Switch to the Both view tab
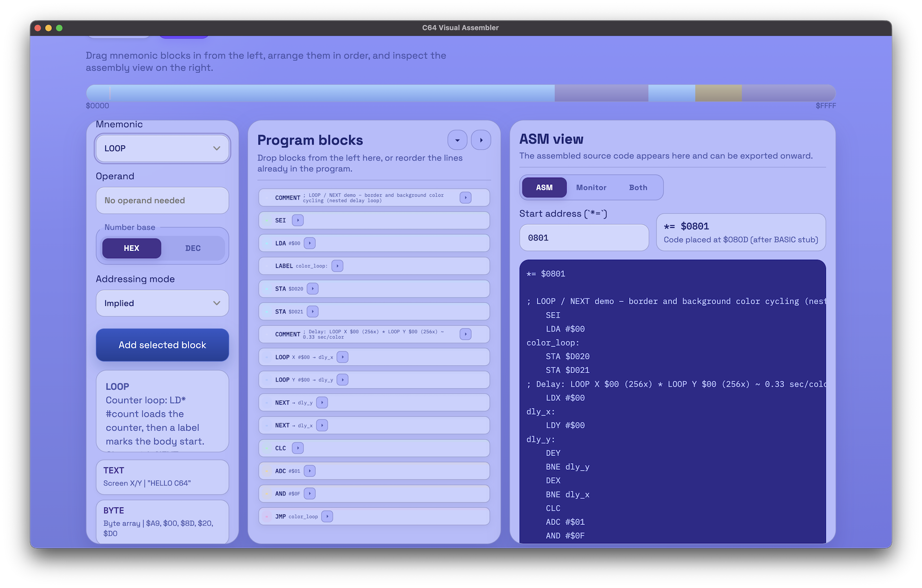 point(638,188)
